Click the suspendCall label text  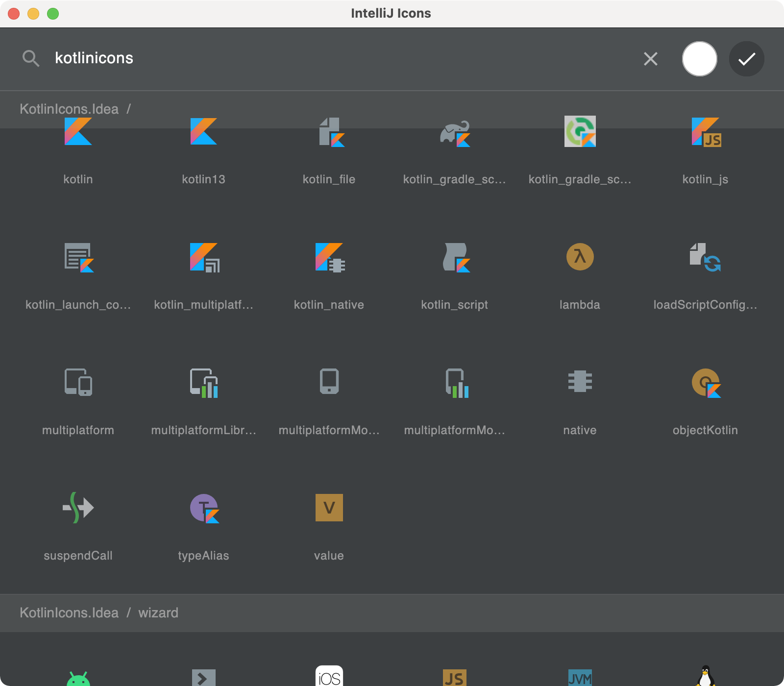(x=78, y=556)
